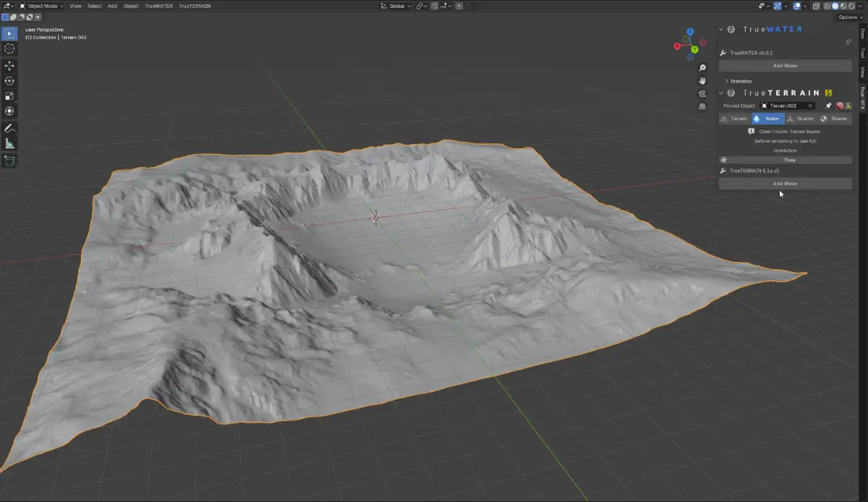Choose the Measure tool
The width and height of the screenshot is (868, 502).
(x=9, y=143)
